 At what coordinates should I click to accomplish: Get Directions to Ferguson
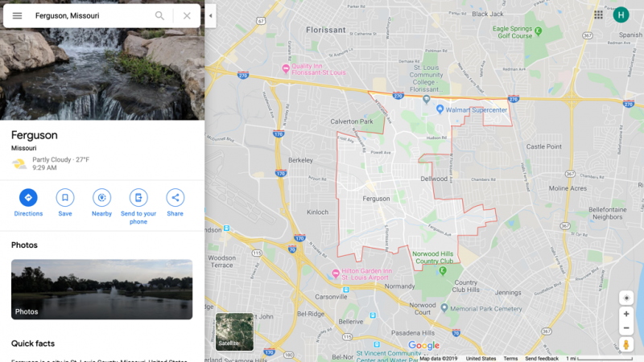pos(28,203)
